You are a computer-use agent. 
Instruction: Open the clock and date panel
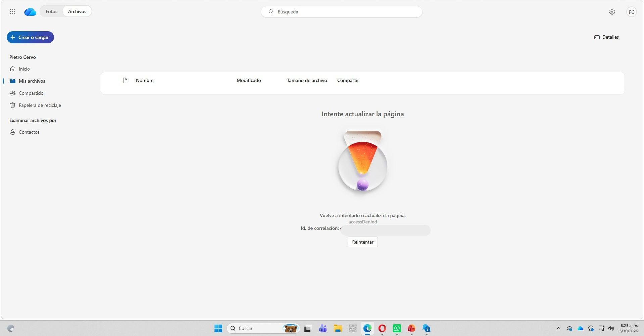[x=629, y=328]
